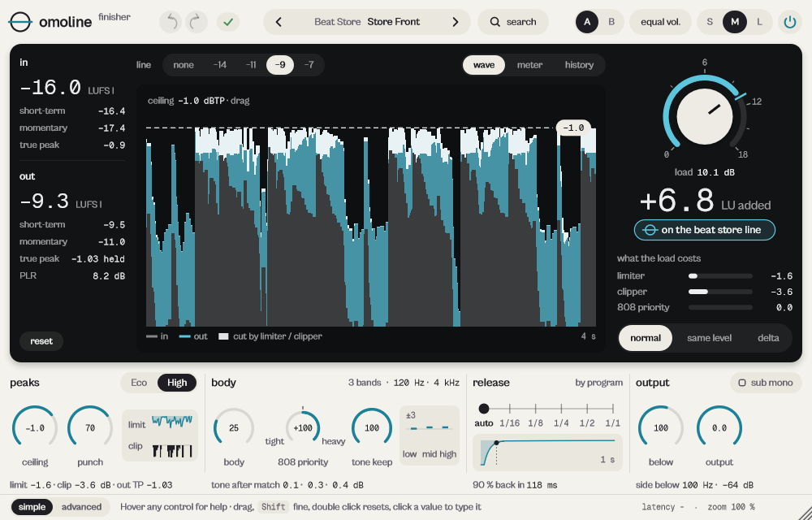The image size is (812, 520).
Task: Select compare slot A
Action: coord(587,22)
